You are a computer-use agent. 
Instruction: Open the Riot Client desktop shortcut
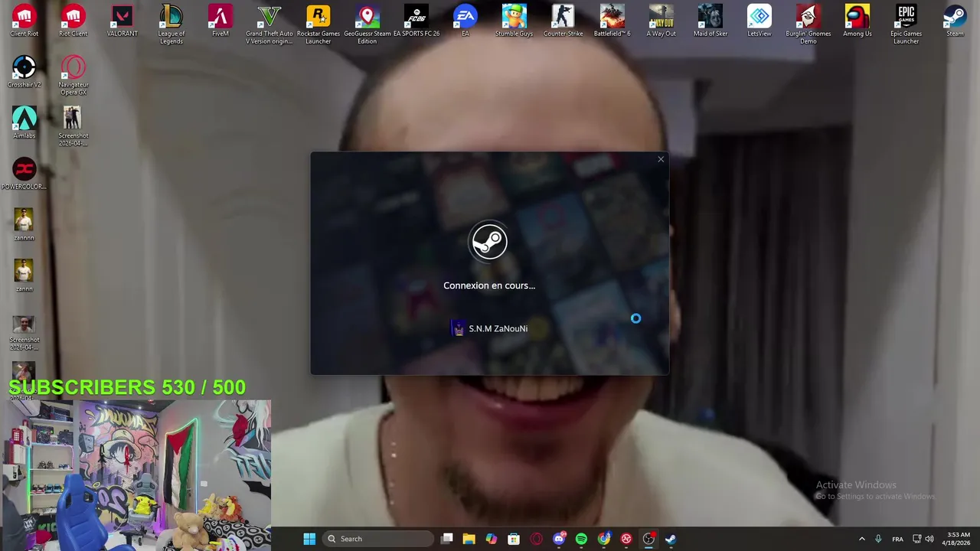[x=73, y=21]
